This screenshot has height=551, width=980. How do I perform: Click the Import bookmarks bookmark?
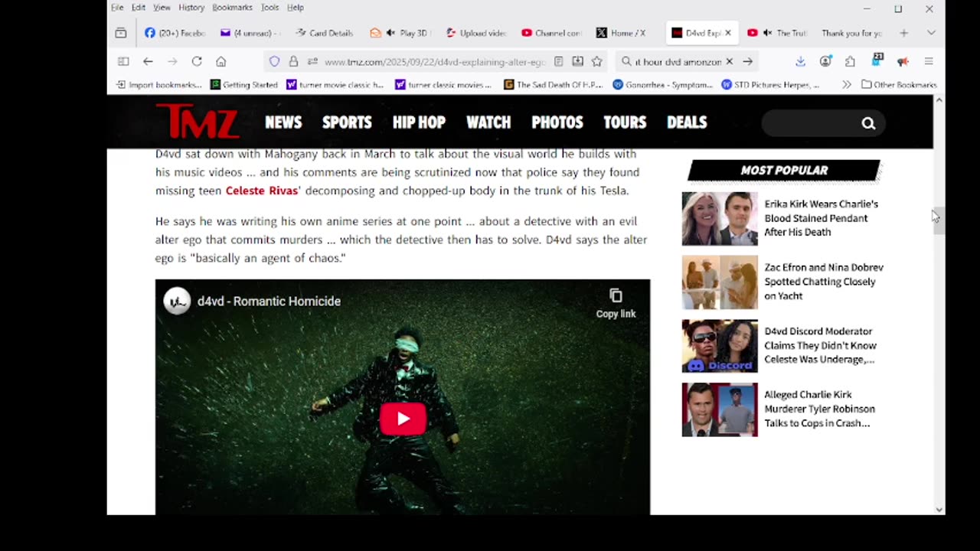[x=159, y=85]
